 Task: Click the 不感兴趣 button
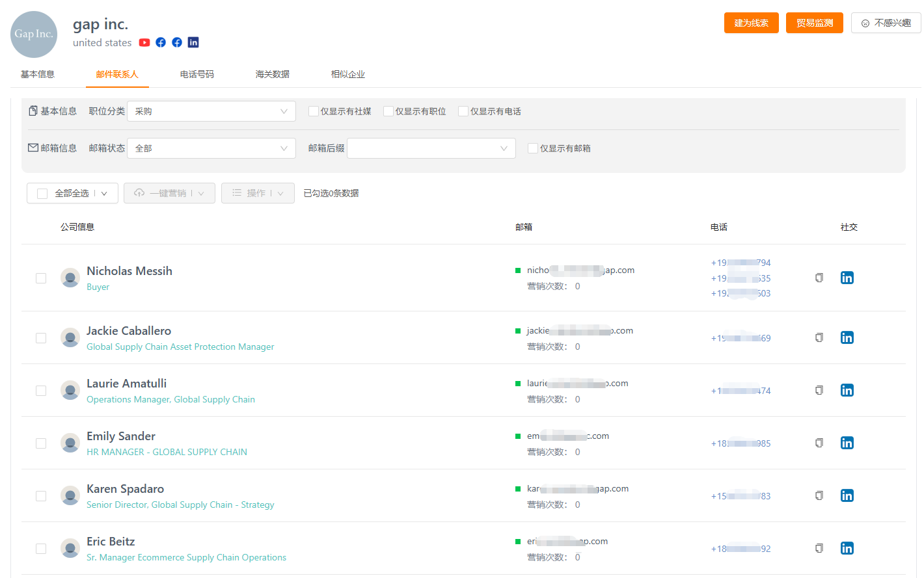[x=886, y=23]
